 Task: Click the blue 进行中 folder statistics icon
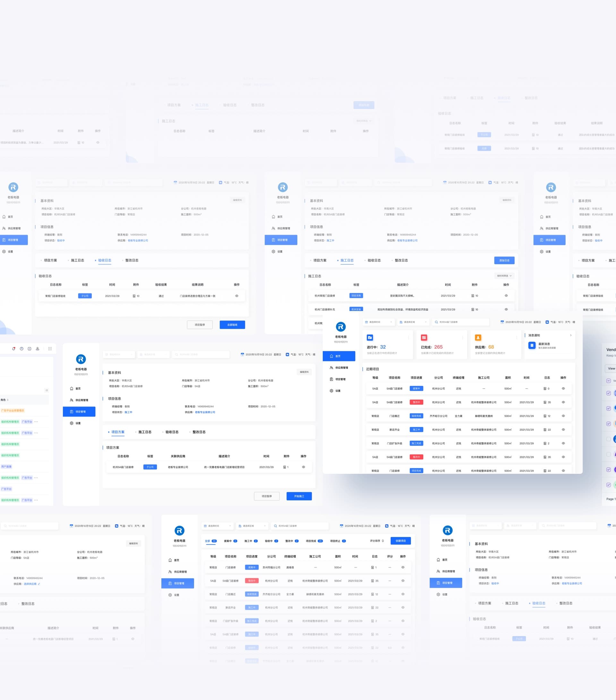[370, 338]
